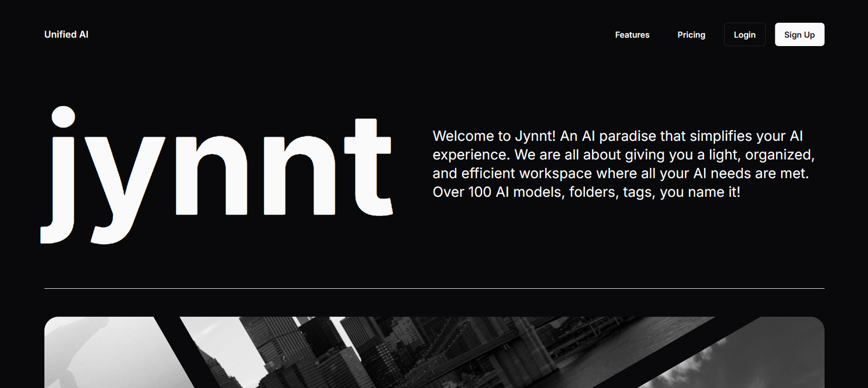Click the horizontal divider line

pyautogui.click(x=434, y=288)
